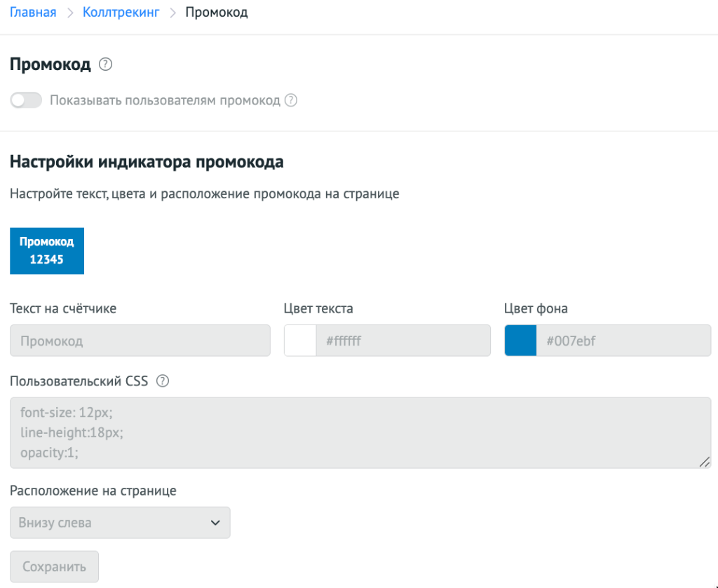Viewport: 718px width, 588px height.
Task: Click the breadcrumb chevron after Главная
Action: pos(69,13)
